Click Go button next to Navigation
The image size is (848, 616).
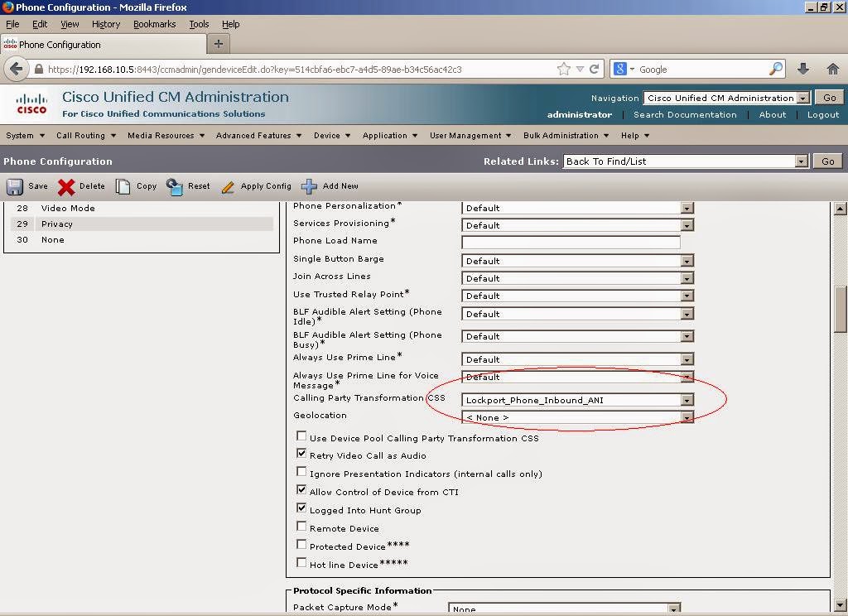coord(830,98)
